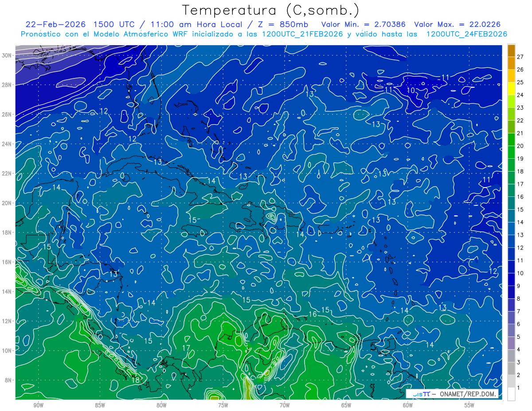Viewport: 532px width, 411px height.
Task: Click the white swatch below legend 1
Action: coord(511,394)
